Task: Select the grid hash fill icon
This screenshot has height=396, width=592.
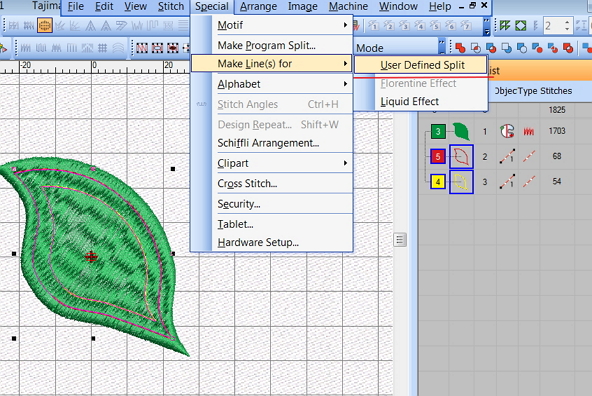Action: (102, 48)
